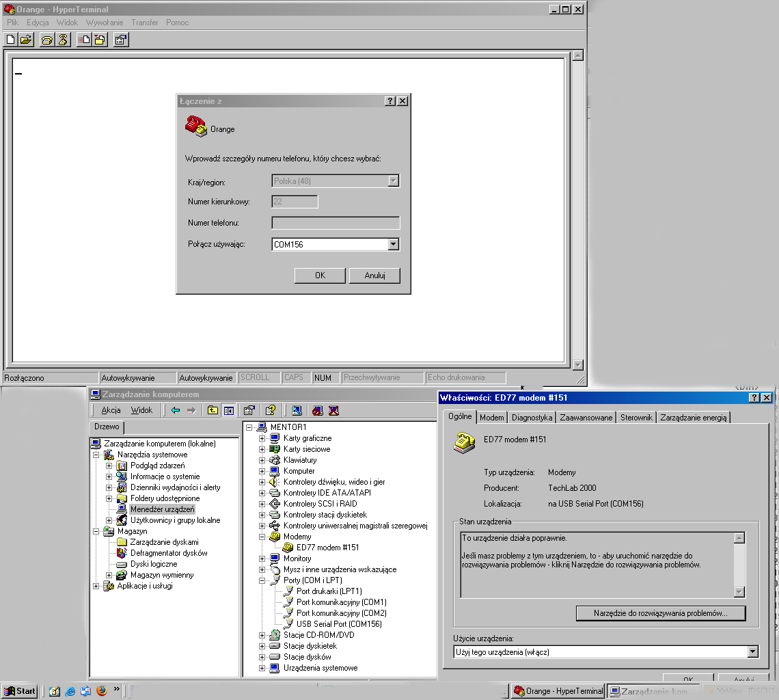
Task: Click the New connection icon in HyperTerminal toolbar
Action: point(10,40)
